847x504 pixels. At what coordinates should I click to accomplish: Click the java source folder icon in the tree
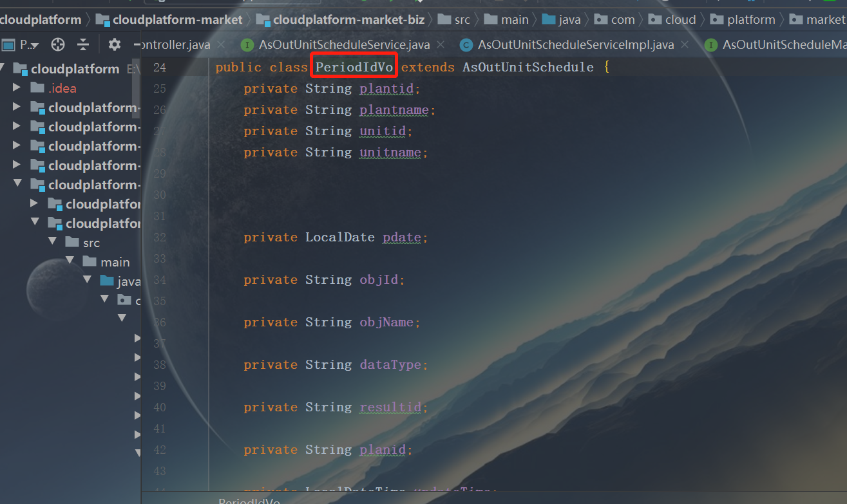pyautogui.click(x=107, y=281)
